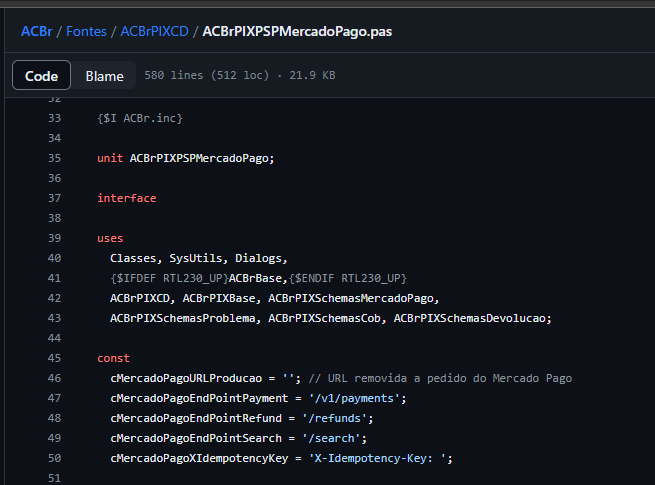
Task: Click line number 39 beside uses
Action: click(54, 238)
